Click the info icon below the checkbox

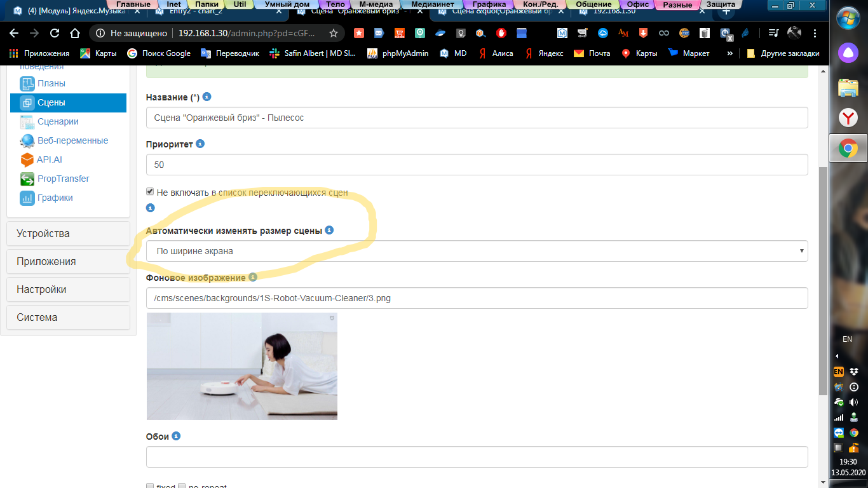click(151, 208)
